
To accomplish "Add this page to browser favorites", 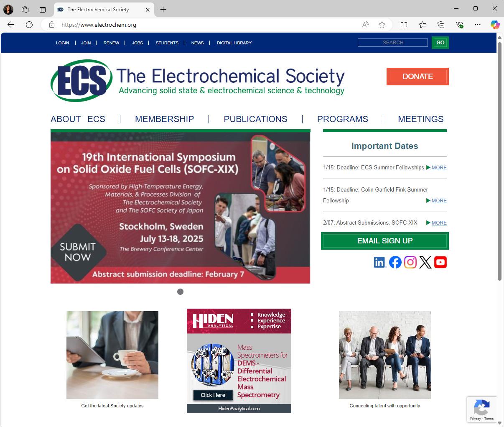I will tap(382, 25).
